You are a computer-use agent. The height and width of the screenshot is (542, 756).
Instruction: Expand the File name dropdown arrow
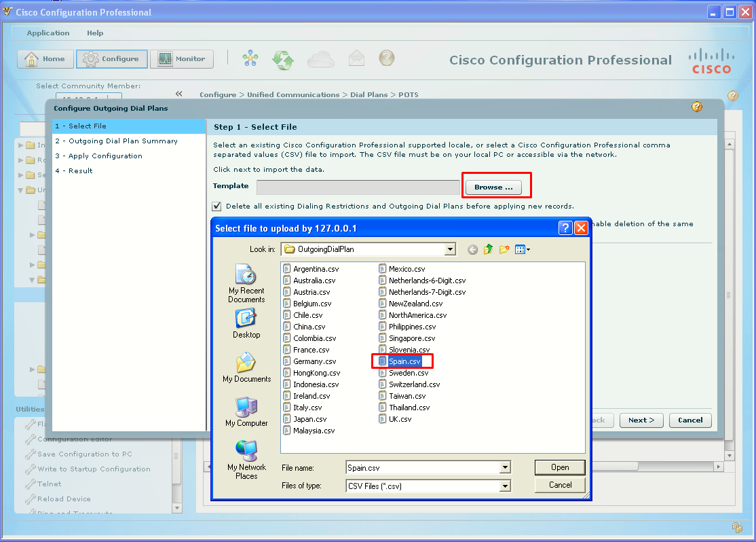[x=505, y=467]
